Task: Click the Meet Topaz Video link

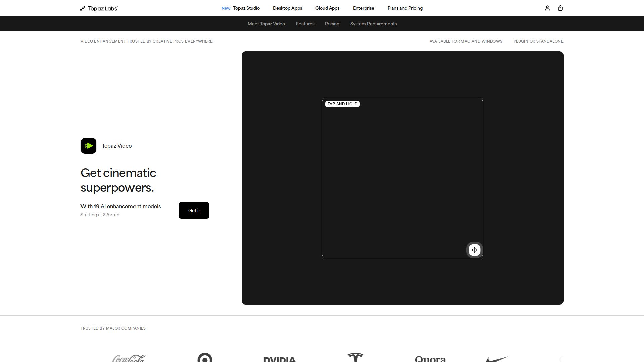Action: pyautogui.click(x=266, y=24)
